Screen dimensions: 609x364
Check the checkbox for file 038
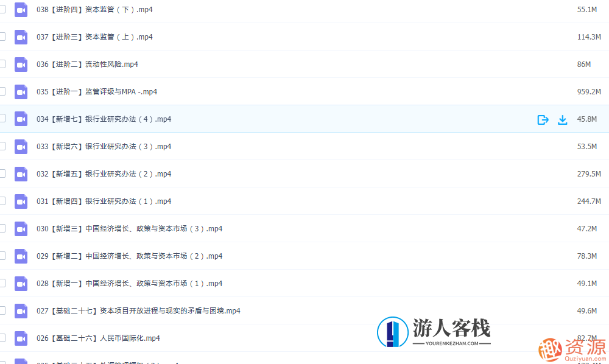(2, 9)
